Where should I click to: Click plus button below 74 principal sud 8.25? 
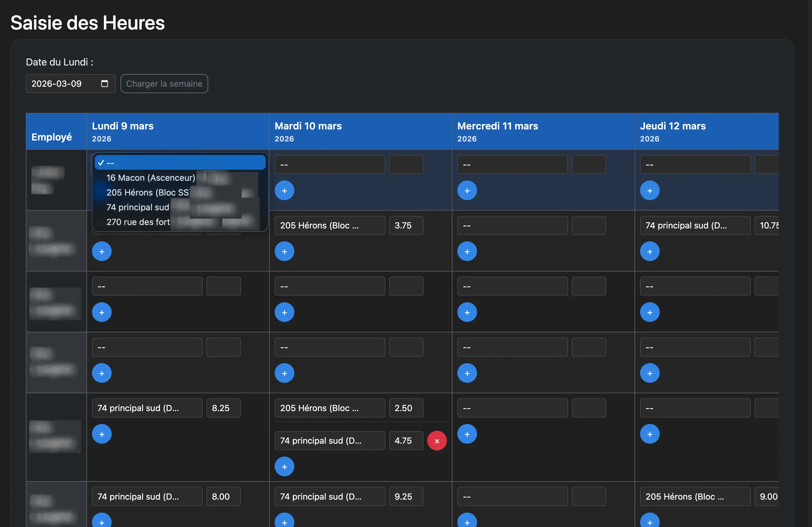(102, 434)
